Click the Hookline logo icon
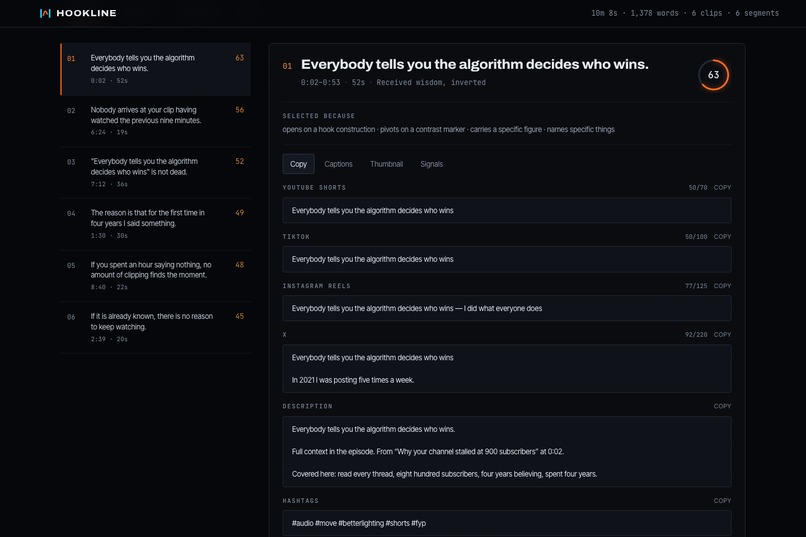The image size is (806, 537). pyautogui.click(x=45, y=13)
